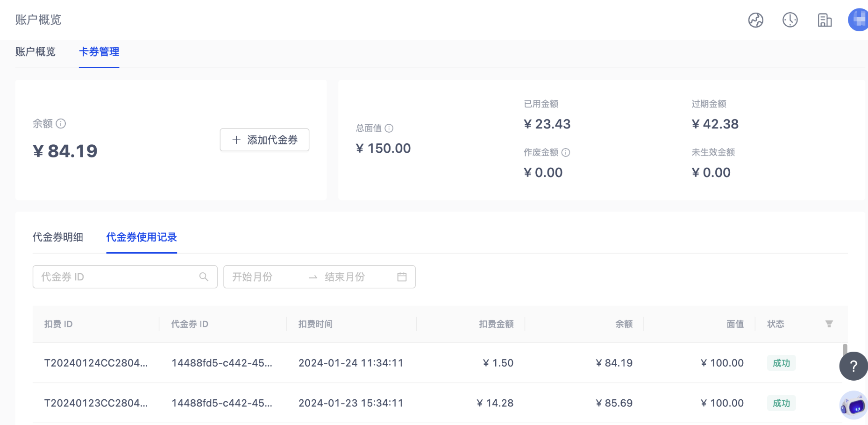This screenshot has width=868, height=425.
Task: Click info icon next to 余额
Action: tap(61, 124)
